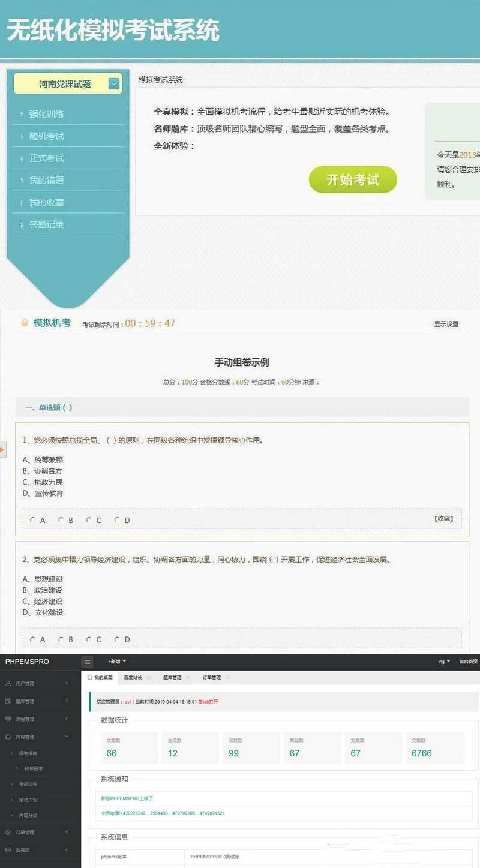Click the 数据库 database icon
This screenshot has height=868, width=480.
point(8,849)
